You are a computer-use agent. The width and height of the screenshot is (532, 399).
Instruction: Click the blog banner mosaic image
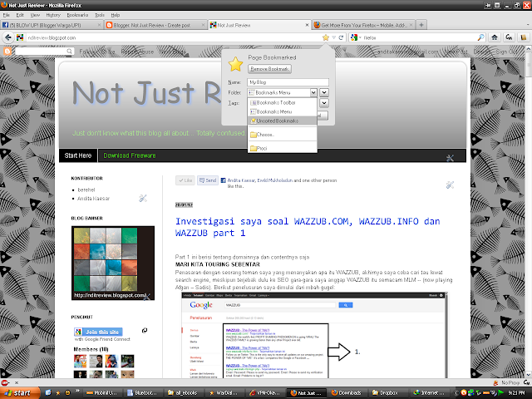[113, 263]
